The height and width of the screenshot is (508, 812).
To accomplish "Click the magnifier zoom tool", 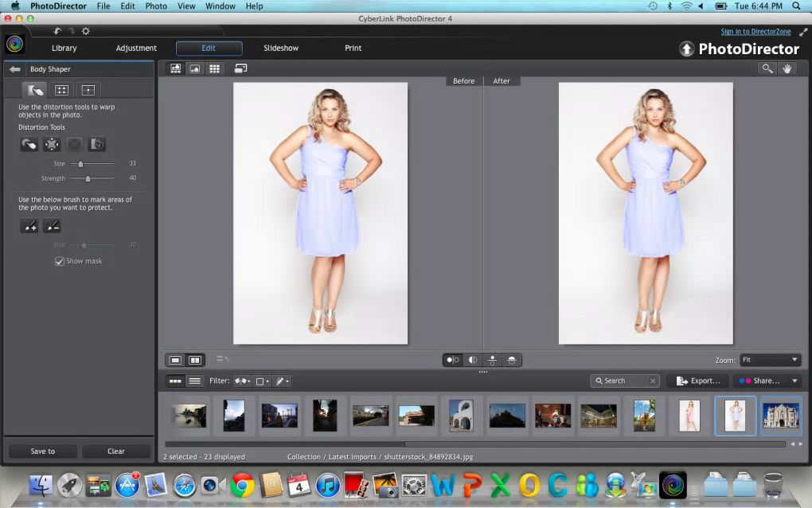I will [767, 68].
